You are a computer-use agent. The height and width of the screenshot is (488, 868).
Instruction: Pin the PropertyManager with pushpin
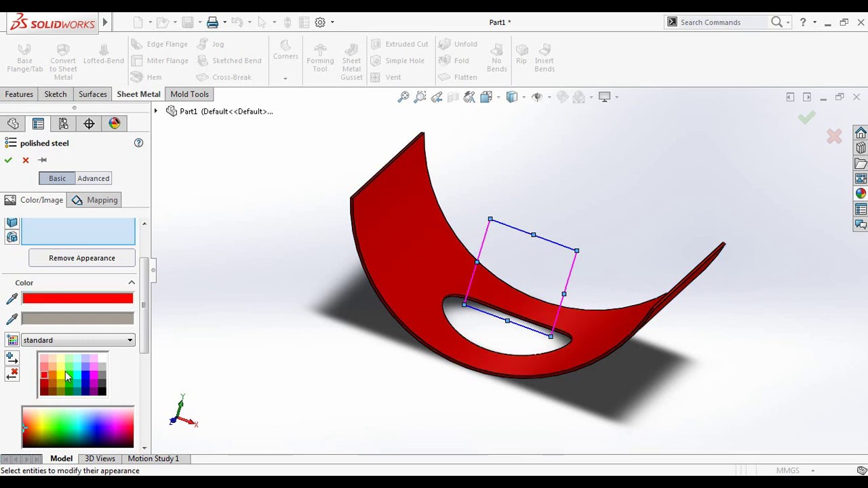(x=42, y=160)
